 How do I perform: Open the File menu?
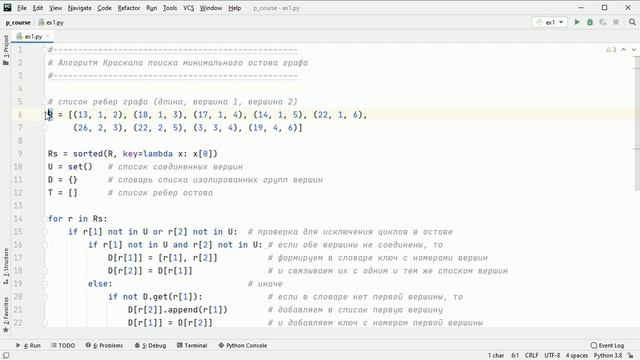(x=22, y=8)
